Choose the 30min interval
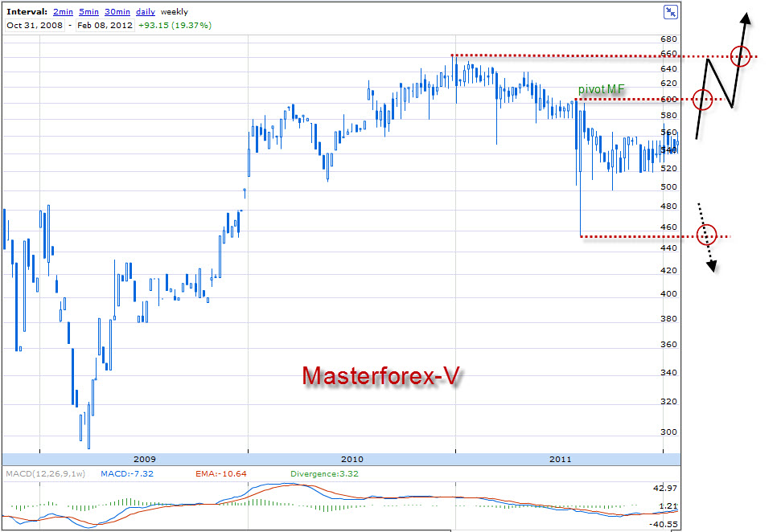The image size is (777, 532). point(117,11)
